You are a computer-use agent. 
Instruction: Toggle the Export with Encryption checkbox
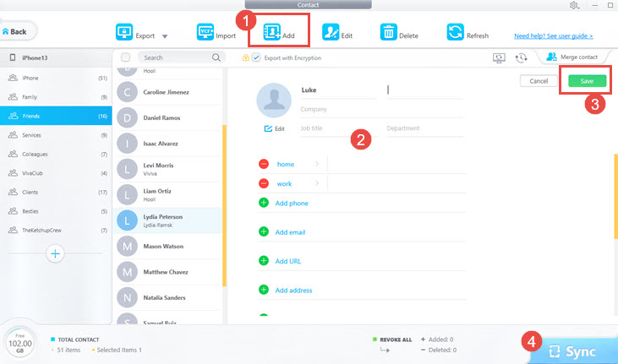pyautogui.click(x=256, y=57)
